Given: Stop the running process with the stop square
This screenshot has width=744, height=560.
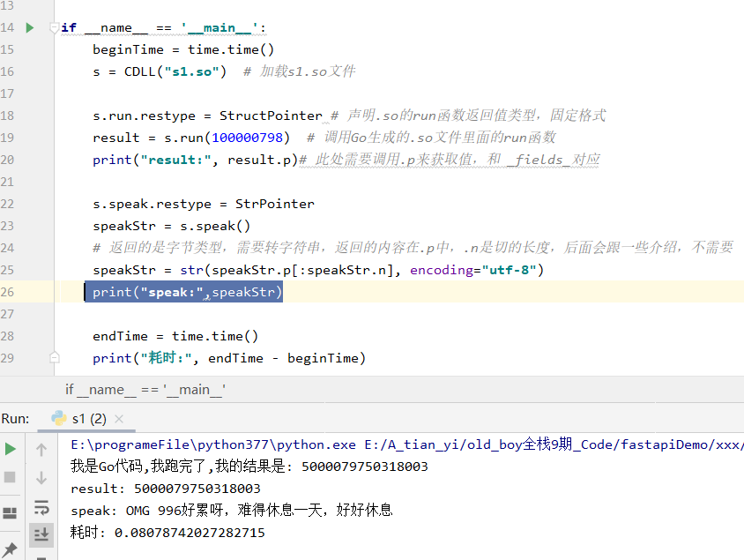Looking at the screenshot, I should point(10,477).
